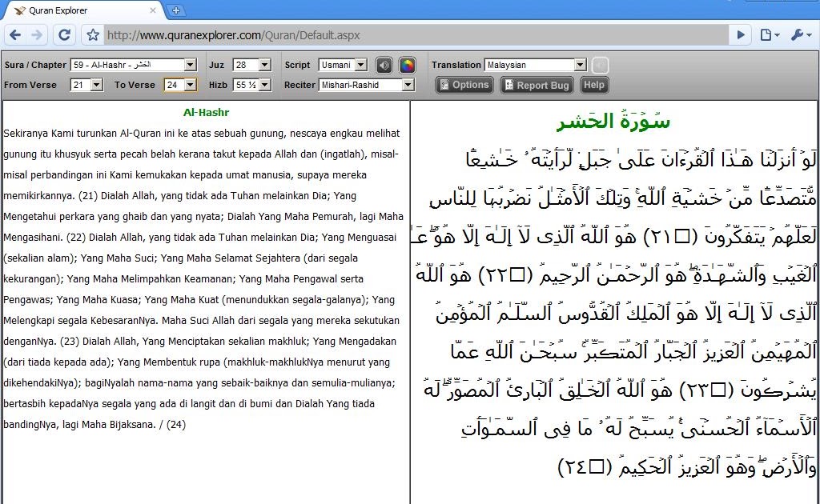Choose a different Reciter than Mishari-Rashid
820x504 pixels.
coord(367,85)
